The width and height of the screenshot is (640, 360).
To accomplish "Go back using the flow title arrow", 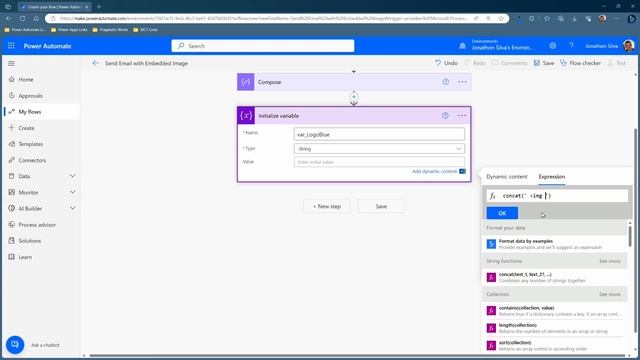I will pyautogui.click(x=96, y=63).
